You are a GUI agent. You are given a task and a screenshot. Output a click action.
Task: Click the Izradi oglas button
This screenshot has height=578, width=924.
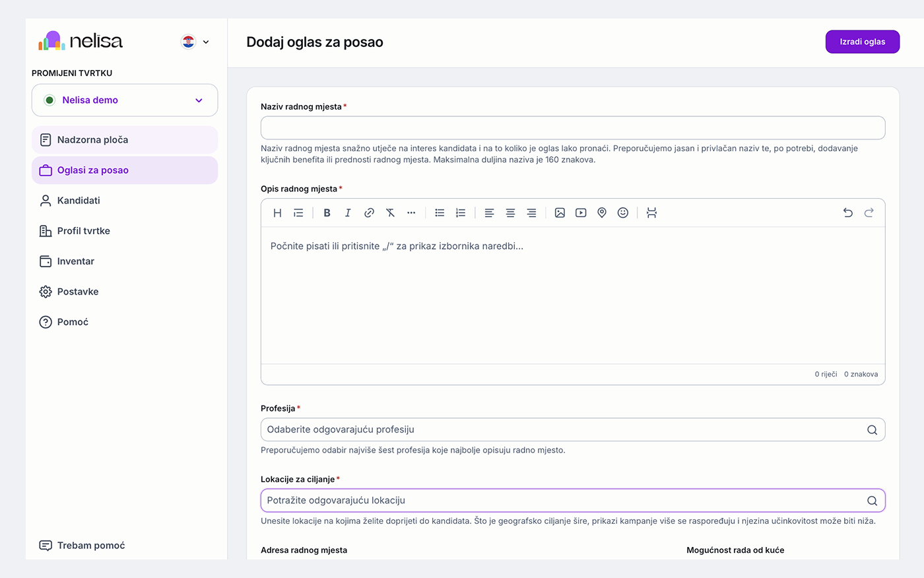(x=863, y=42)
